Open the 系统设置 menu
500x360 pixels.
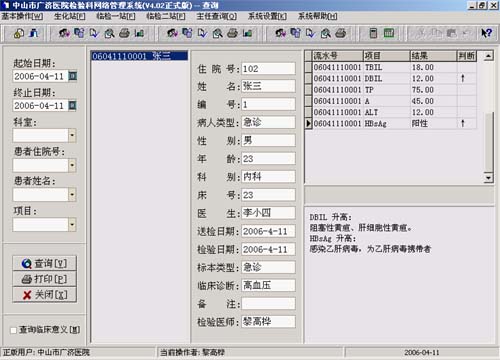tap(267, 16)
